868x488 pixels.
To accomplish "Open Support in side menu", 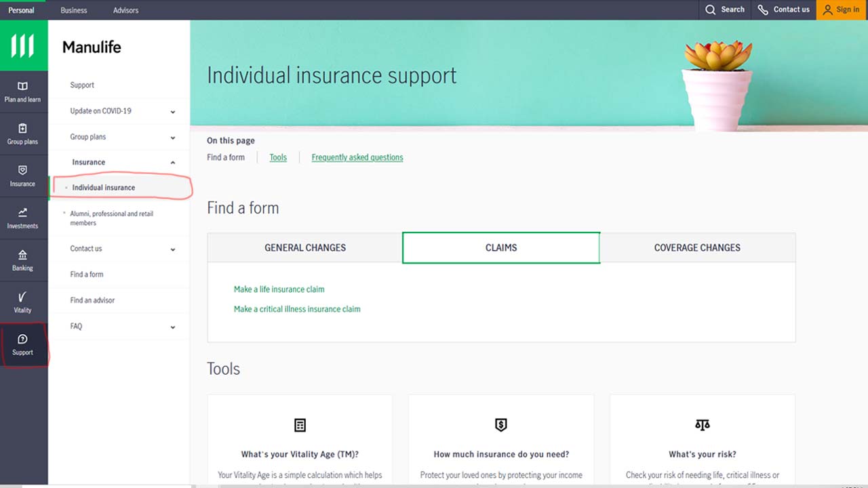I will (x=82, y=85).
